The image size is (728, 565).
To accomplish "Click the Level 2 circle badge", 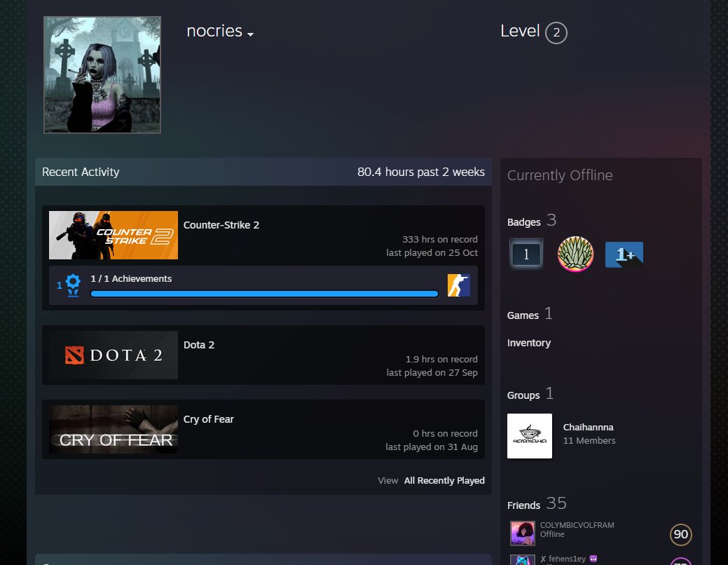I will pos(556,33).
